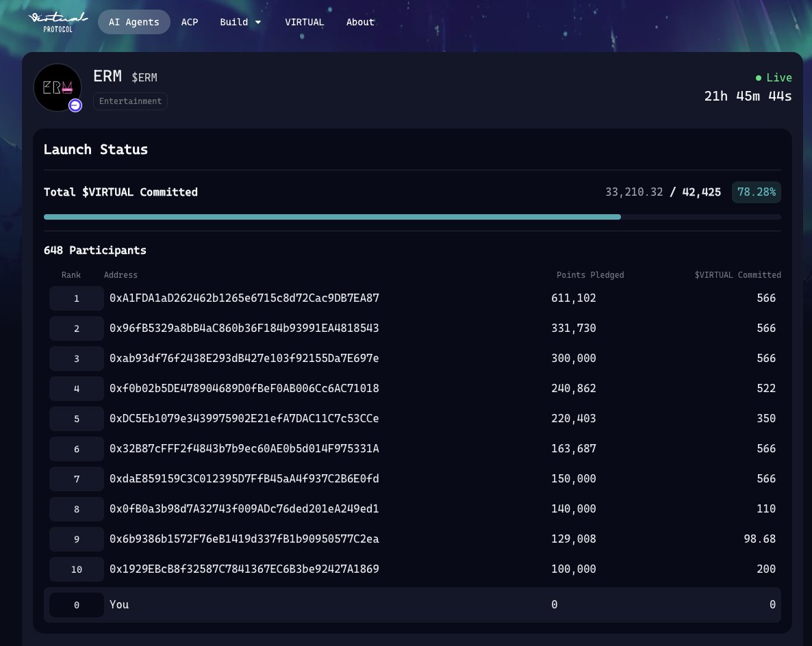The height and width of the screenshot is (646, 812).
Task: Open rank 1 address 0xA1FDA1aD…7EA87
Action: click(x=244, y=298)
